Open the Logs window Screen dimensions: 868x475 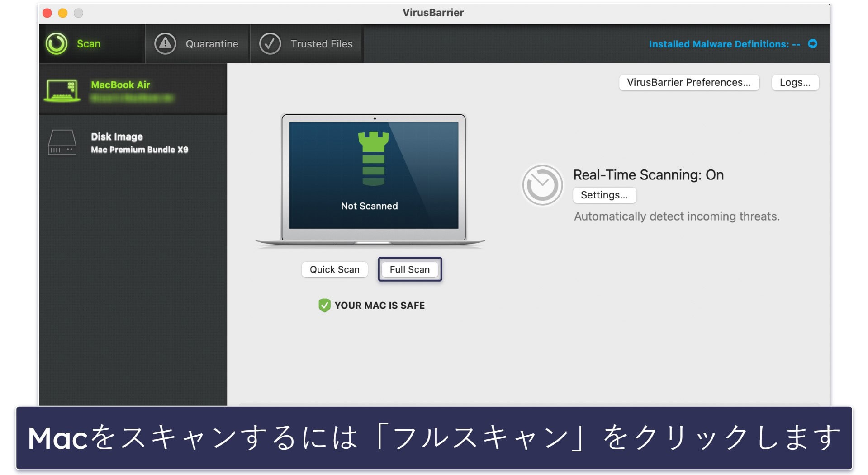[x=795, y=82]
